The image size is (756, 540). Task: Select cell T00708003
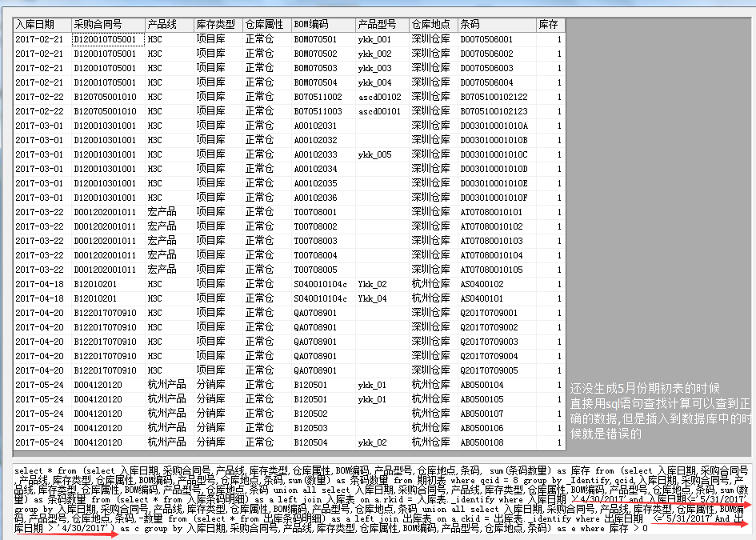click(323, 241)
